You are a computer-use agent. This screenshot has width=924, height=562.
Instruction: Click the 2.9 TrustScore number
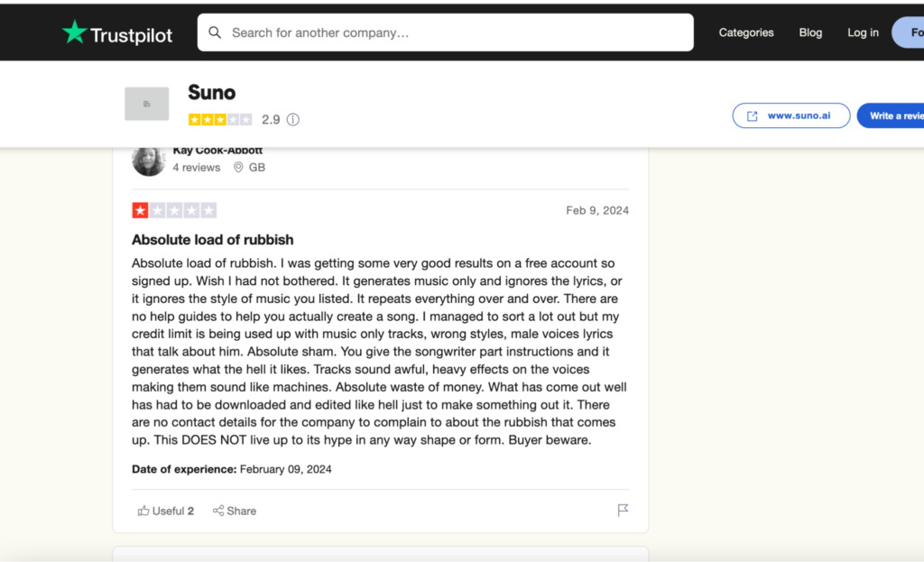271,120
